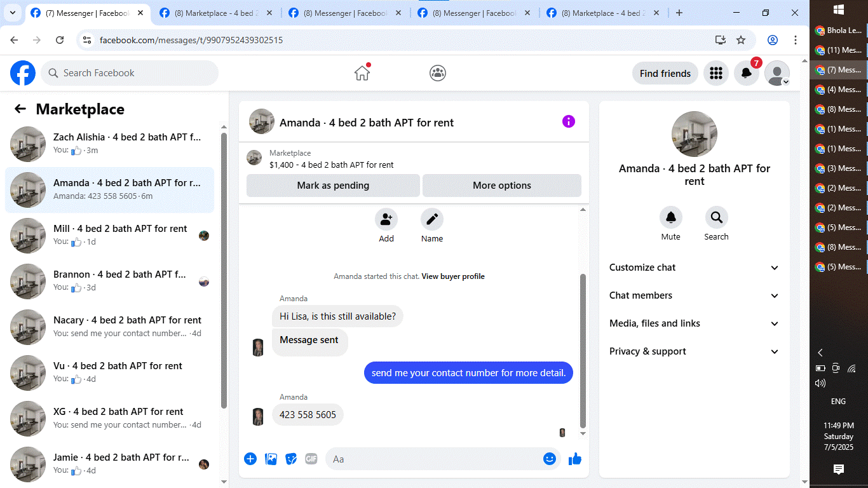Switch to first Marketplace browser tab
This screenshot has height=488, width=868.
pyautogui.click(x=216, y=13)
